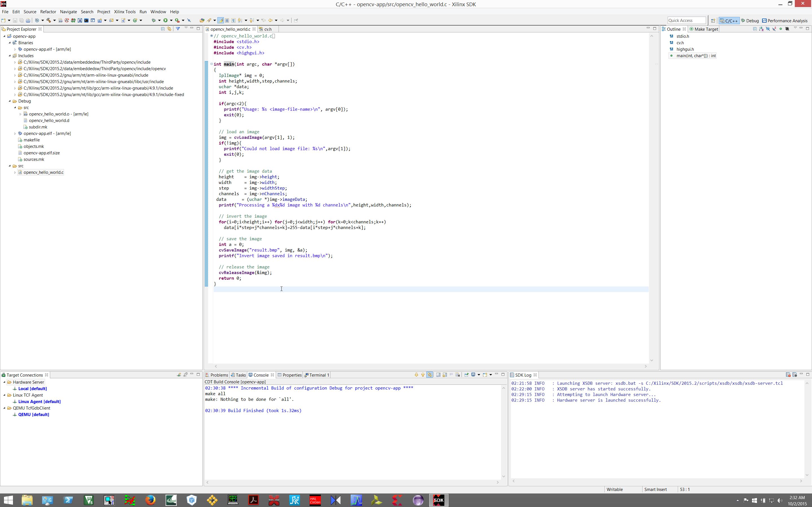Select the Linux Agent [default] connection
This screenshot has height=507, width=812.
click(39, 401)
